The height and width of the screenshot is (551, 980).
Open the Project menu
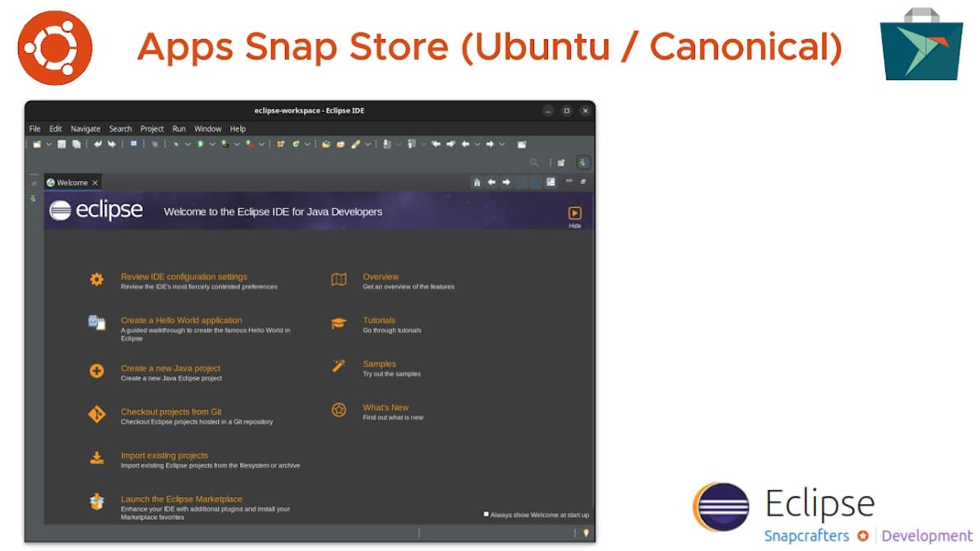coord(152,129)
